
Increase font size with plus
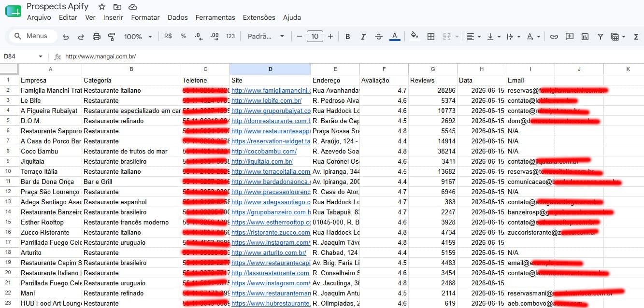[330, 36]
